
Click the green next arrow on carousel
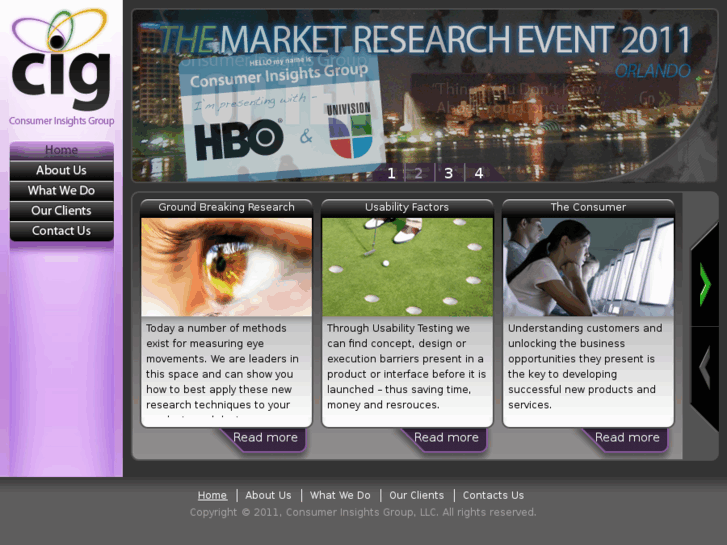tap(705, 285)
